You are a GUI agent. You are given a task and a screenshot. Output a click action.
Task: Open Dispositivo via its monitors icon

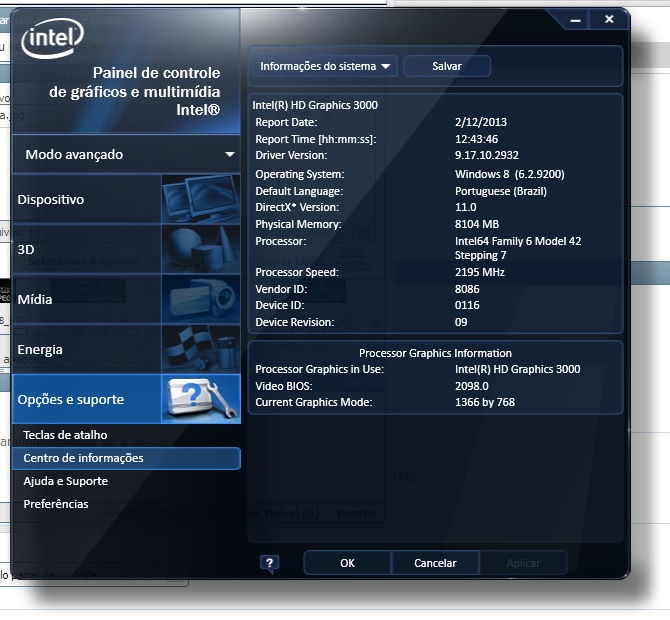click(200, 199)
